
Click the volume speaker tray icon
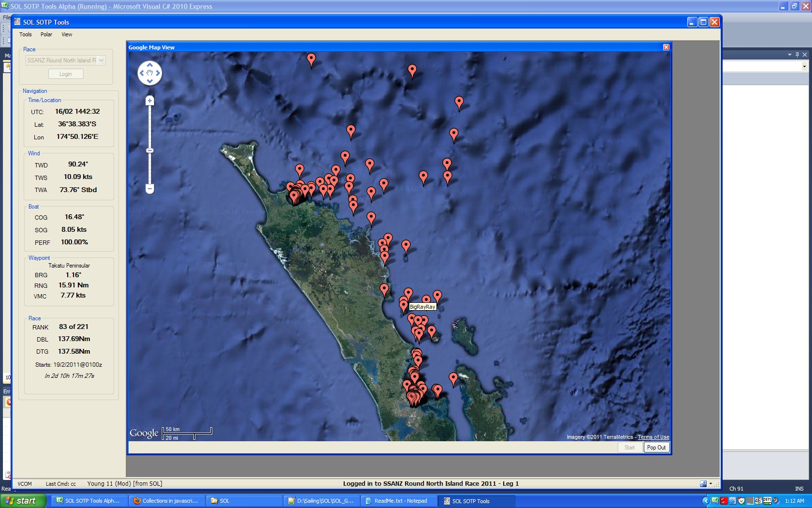coord(776,501)
